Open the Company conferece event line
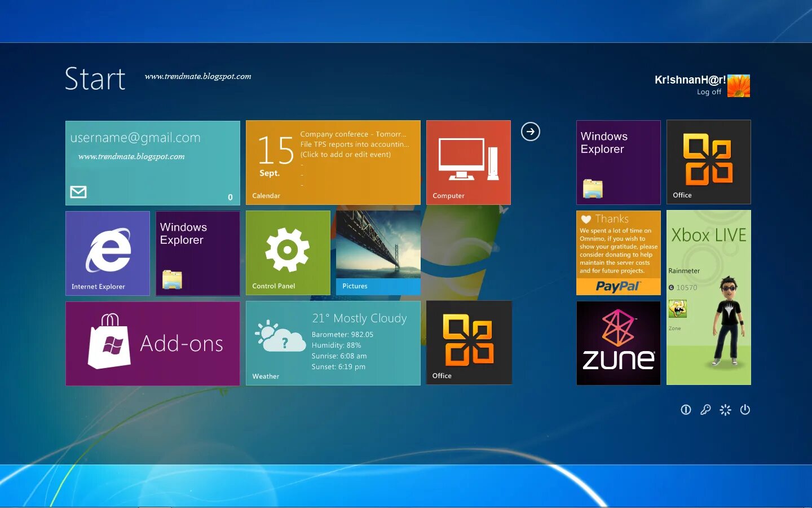The width and height of the screenshot is (812, 508). tap(353, 134)
